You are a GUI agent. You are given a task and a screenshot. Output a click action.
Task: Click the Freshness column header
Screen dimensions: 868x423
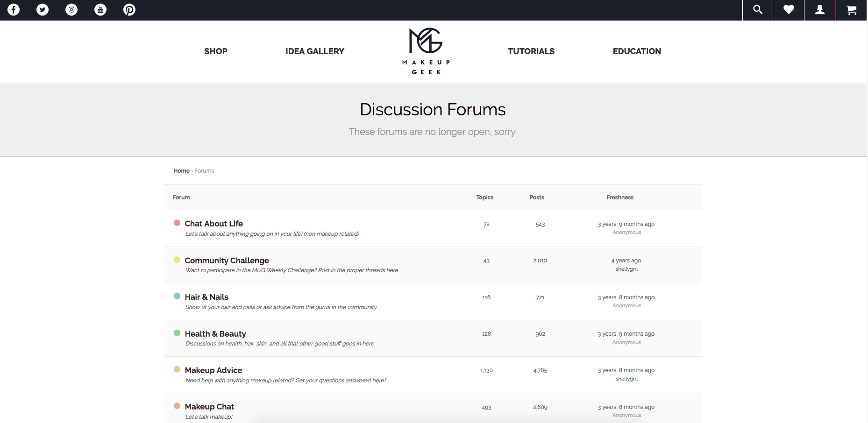coord(620,197)
